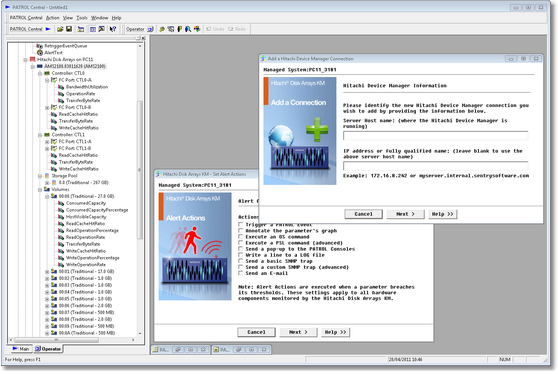Click the 00:01 Traditional 17.0 GB volume icon

(54, 272)
